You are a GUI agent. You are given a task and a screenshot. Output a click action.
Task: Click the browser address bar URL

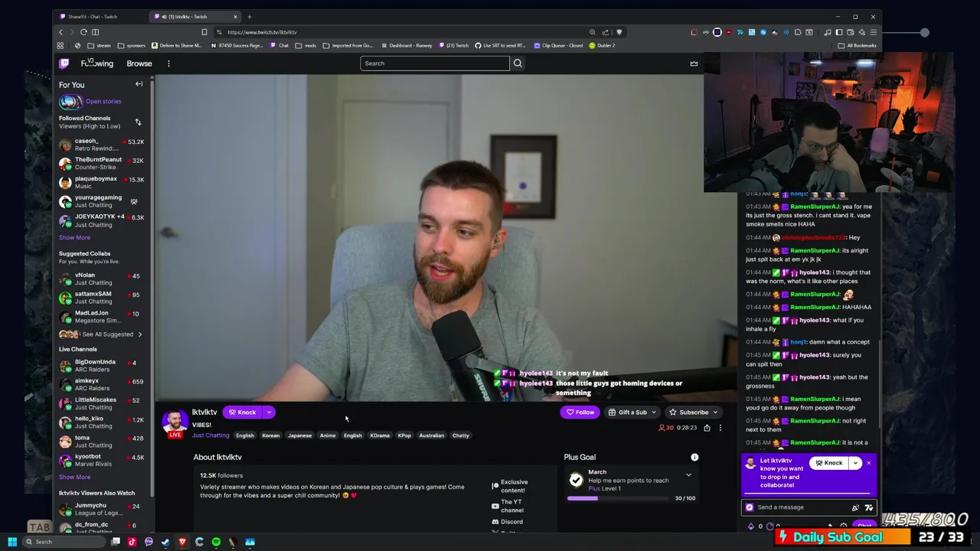(x=262, y=32)
